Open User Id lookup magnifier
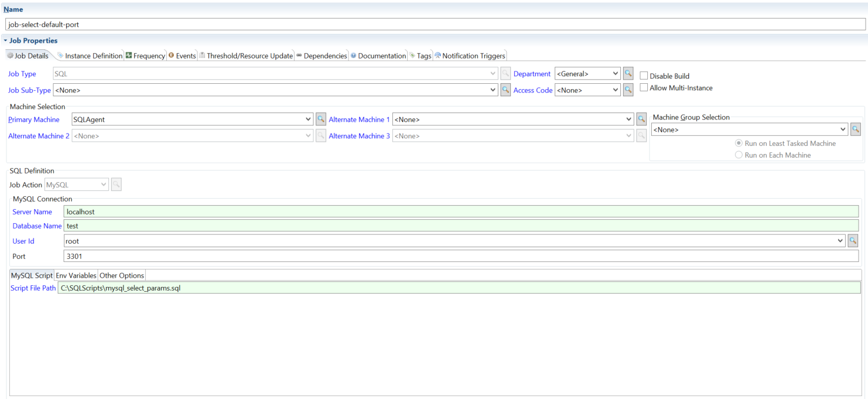The image size is (868, 399). pos(853,241)
